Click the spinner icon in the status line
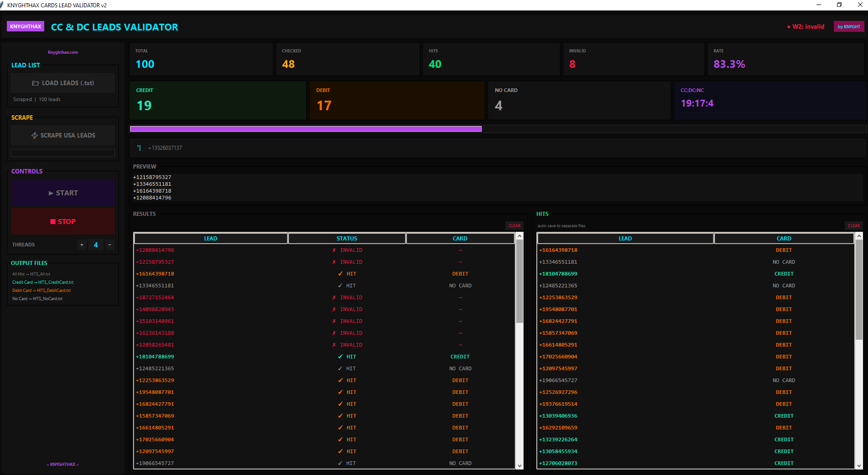Image resolution: width=868 pixels, height=475 pixels. pyautogui.click(x=139, y=148)
